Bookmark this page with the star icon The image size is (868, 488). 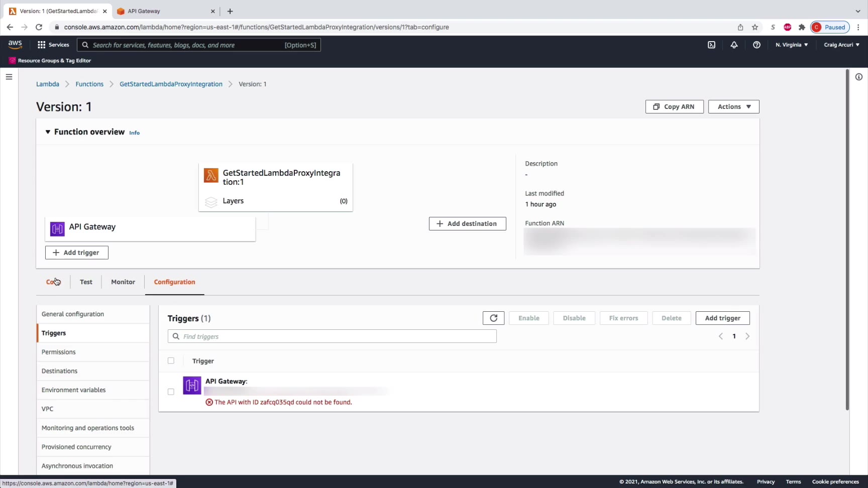755,27
